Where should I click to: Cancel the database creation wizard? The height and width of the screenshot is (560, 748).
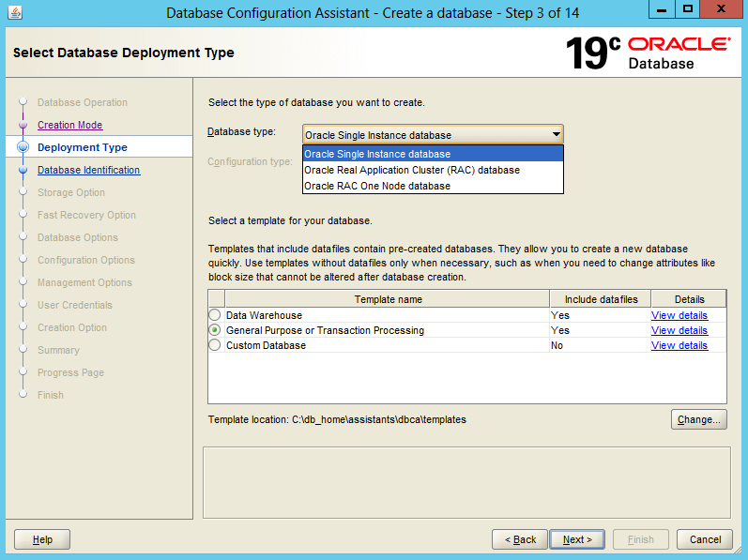tap(705, 539)
